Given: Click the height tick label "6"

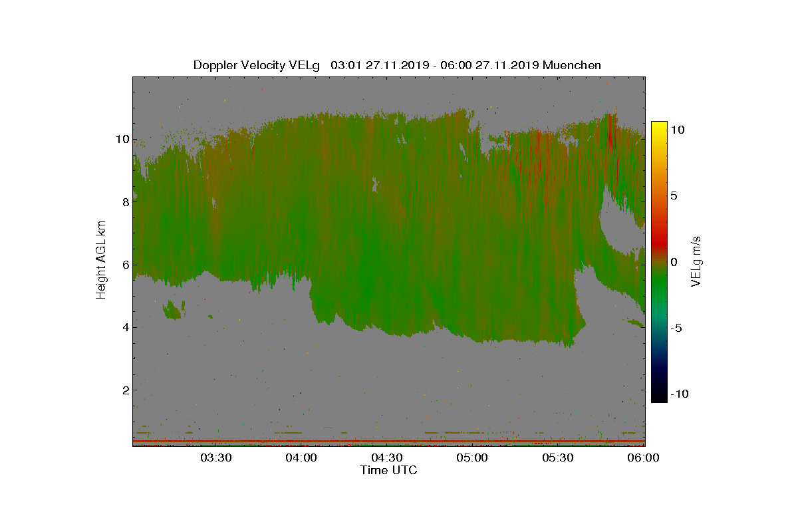Looking at the screenshot, I should click(x=124, y=265).
